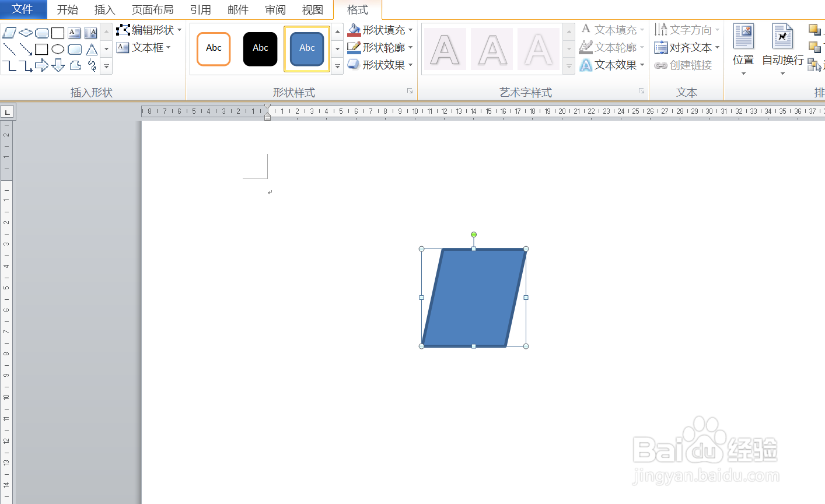This screenshot has height=504, width=825.
Task: Switch to the 视图 tab
Action: click(313, 10)
